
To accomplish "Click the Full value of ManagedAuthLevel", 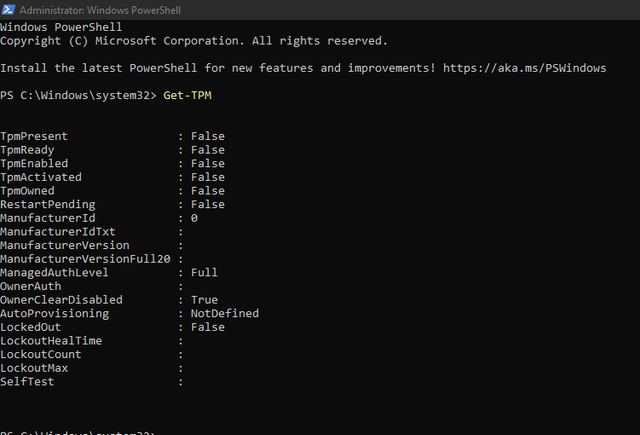I will click(204, 272).
